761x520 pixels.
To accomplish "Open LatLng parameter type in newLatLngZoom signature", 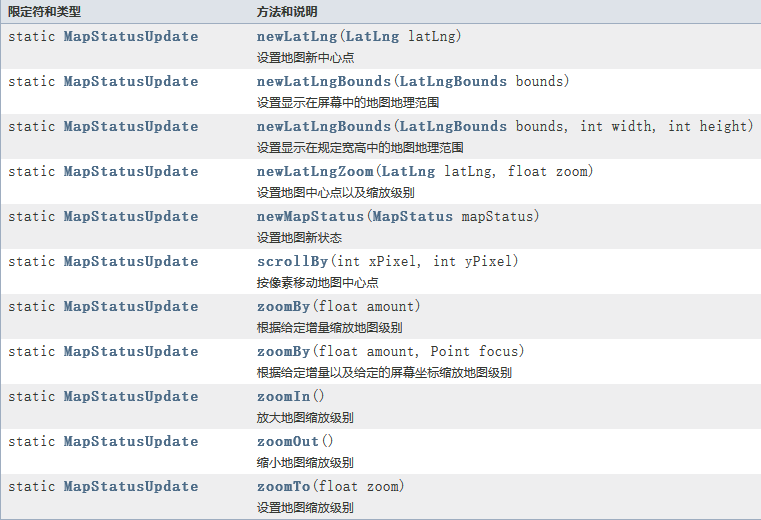I will (408, 171).
